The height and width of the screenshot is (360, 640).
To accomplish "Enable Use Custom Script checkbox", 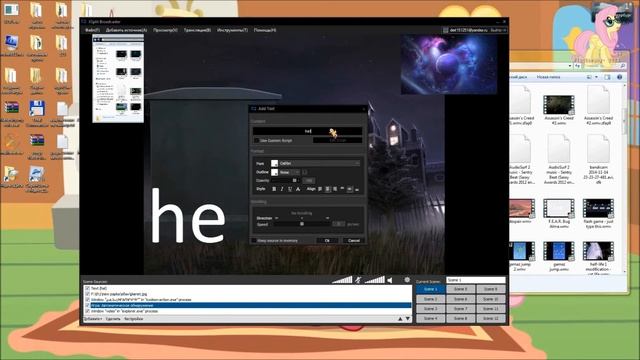I will click(256, 140).
